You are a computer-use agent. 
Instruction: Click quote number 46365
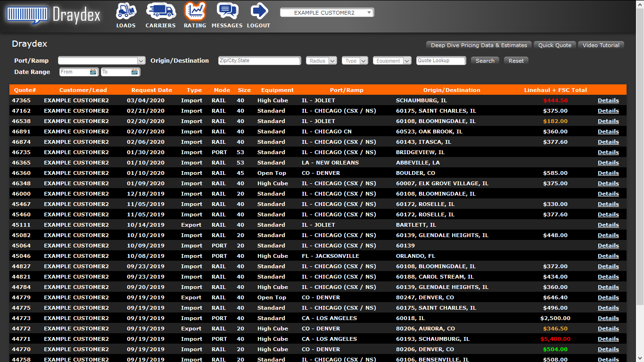coord(21,163)
